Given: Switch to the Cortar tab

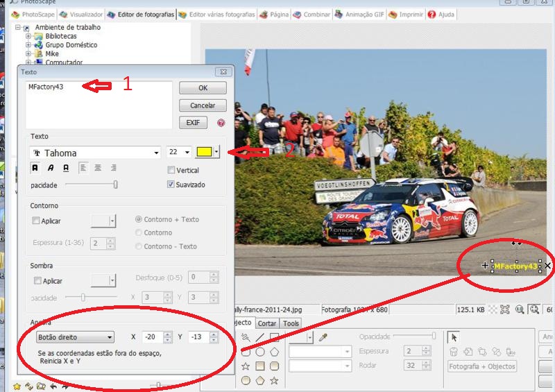Looking at the screenshot, I should click(267, 323).
